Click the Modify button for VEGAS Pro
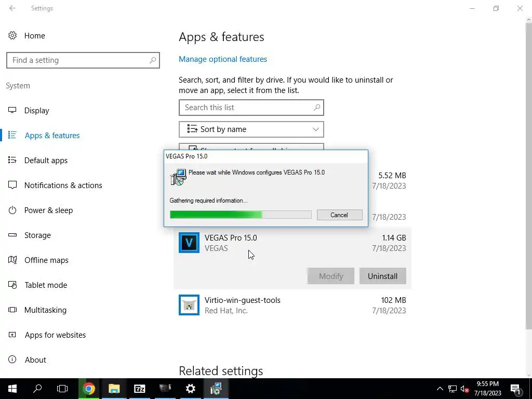532x399 pixels. tap(331, 276)
